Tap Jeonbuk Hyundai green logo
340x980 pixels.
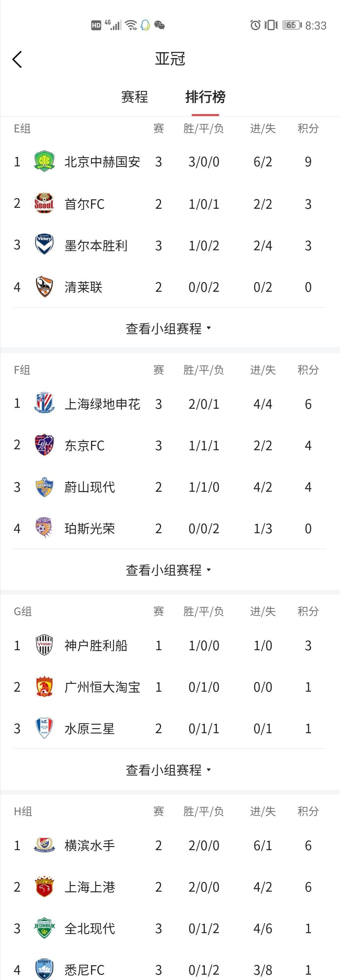[44, 928]
